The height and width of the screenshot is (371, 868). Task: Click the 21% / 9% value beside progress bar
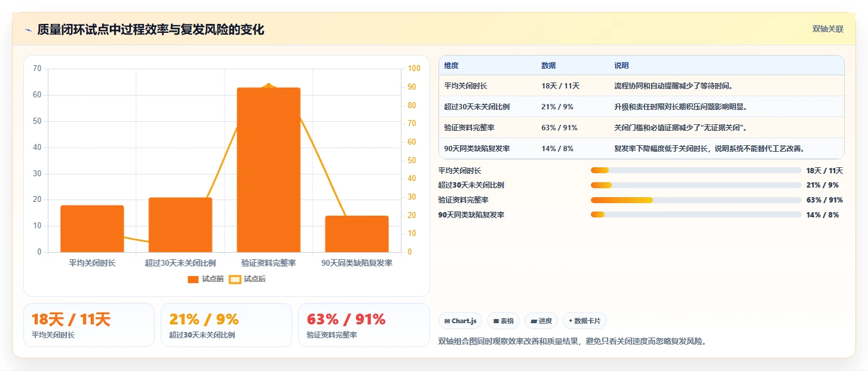pos(822,185)
